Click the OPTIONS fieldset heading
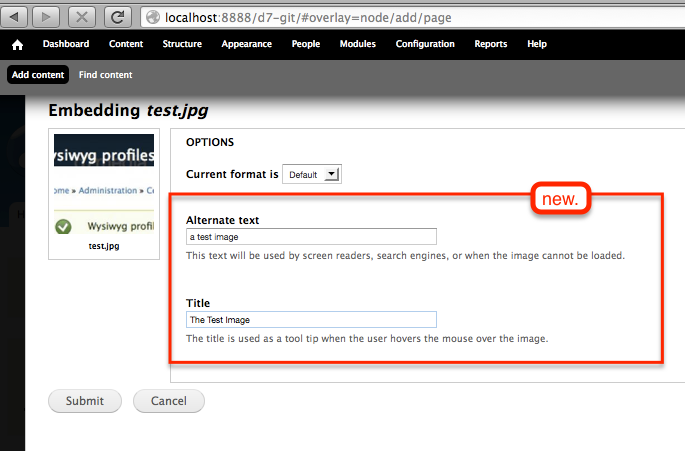 [x=210, y=142]
